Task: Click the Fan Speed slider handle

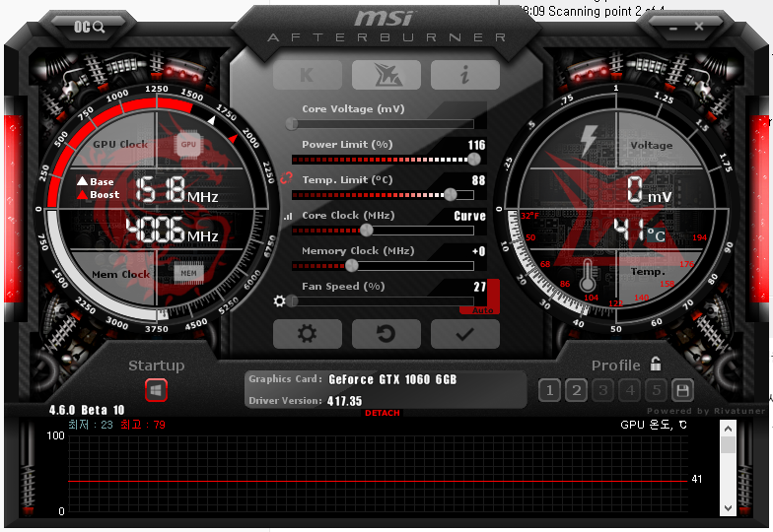Action: (292, 301)
